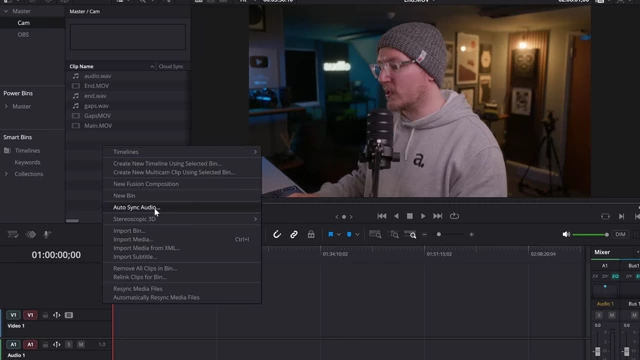Open timeline view options icon
The height and width of the screenshot is (360, 640).
[13, 234]
